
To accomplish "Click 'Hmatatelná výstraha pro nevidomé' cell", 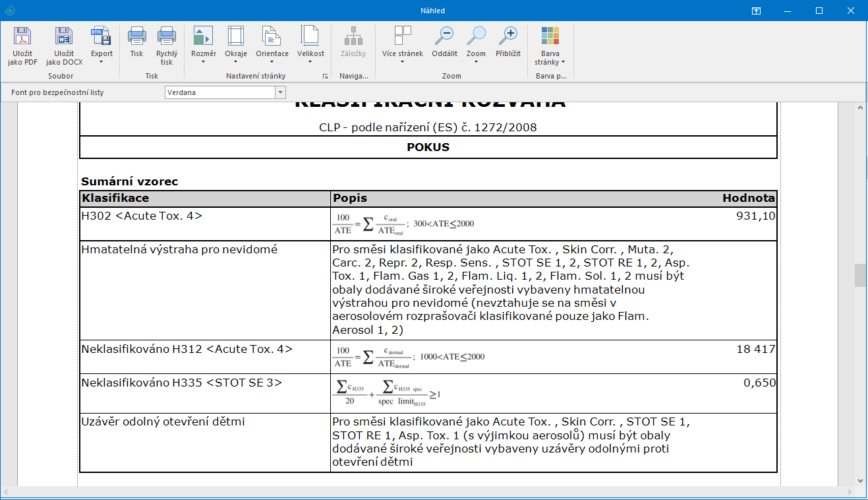I will pos(205,290).
